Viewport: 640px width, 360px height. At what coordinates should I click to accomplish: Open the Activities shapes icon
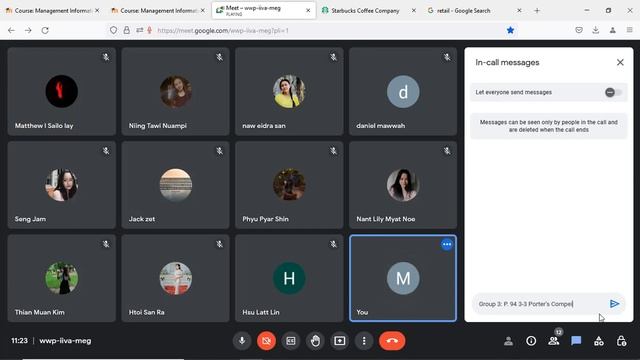click(599, 341)
